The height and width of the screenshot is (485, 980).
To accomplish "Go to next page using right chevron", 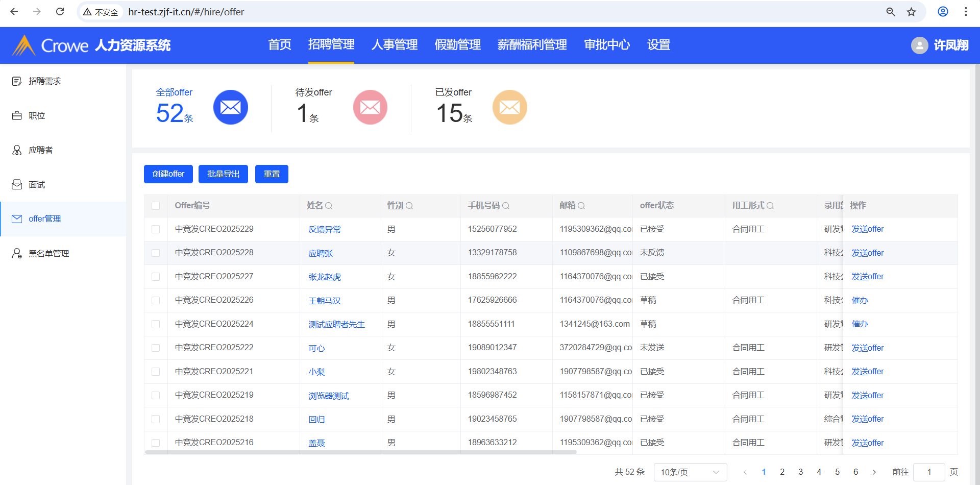I will (874, 472).
